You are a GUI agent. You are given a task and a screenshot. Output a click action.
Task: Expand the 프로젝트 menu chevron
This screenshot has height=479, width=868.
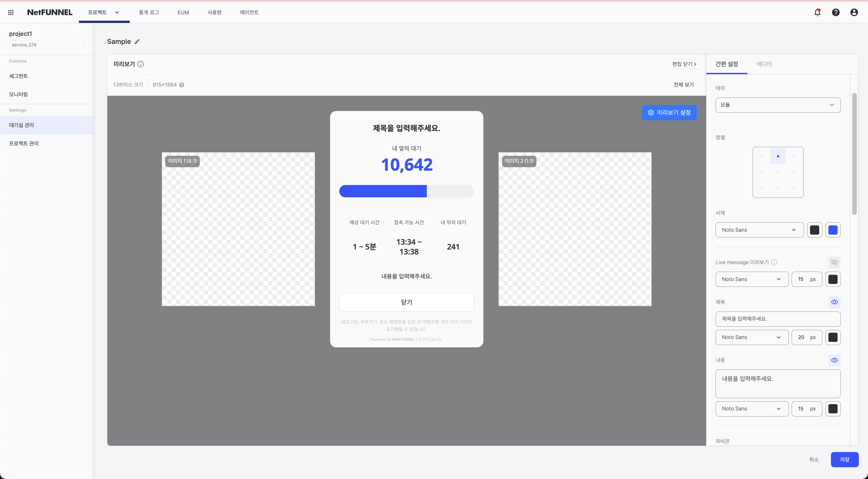click(117, 12)
